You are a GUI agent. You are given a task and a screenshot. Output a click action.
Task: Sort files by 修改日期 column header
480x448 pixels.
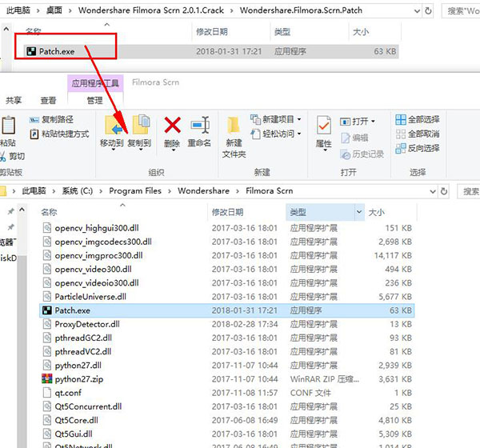[231, 212]
